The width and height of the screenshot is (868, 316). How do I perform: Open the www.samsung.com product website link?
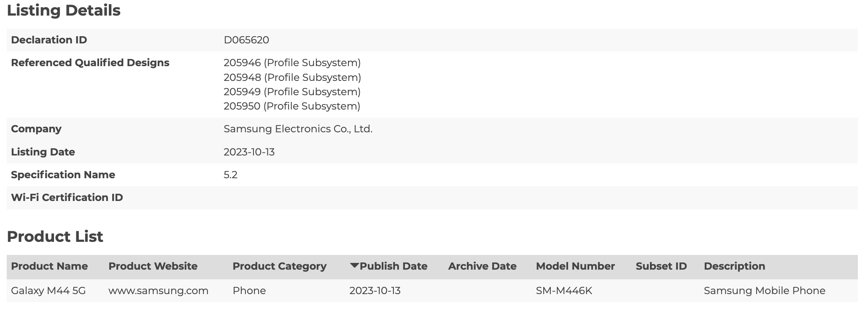[158, 291]
